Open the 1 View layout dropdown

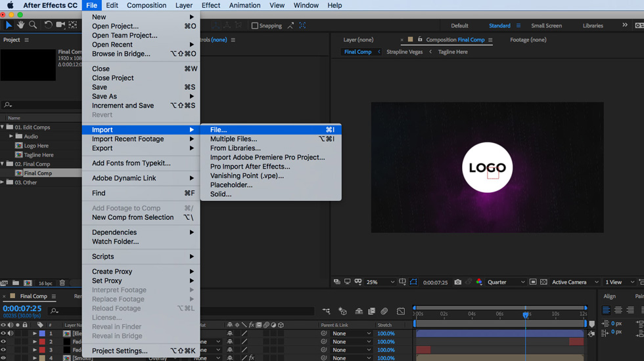click(x=619, y=282)
